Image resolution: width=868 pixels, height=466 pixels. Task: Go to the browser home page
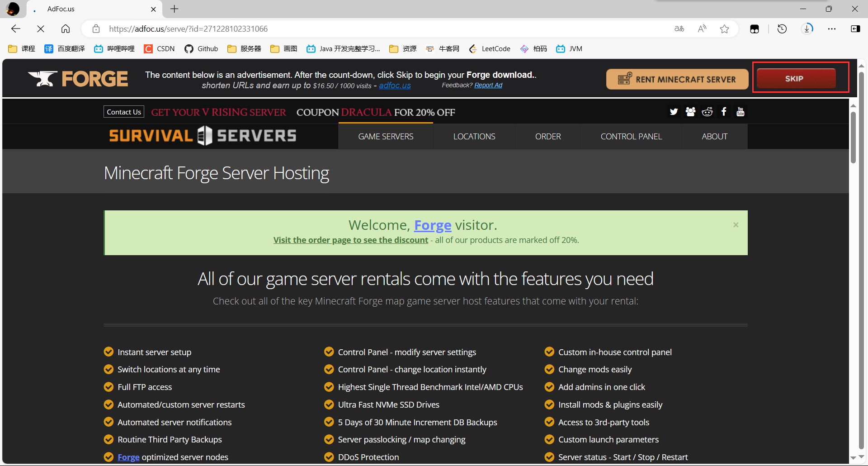coord(66,29)
